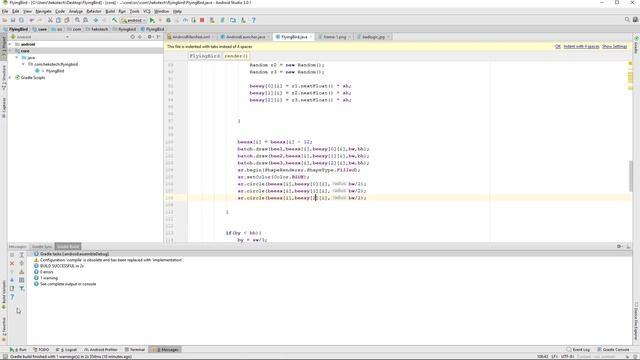Close the FlyingBird.java editor tab

311,37
